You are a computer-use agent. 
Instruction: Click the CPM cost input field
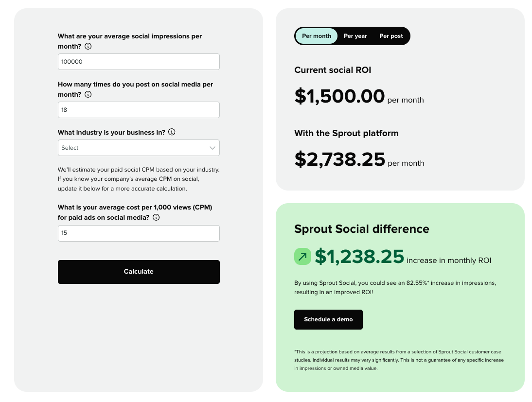(139, 233)
